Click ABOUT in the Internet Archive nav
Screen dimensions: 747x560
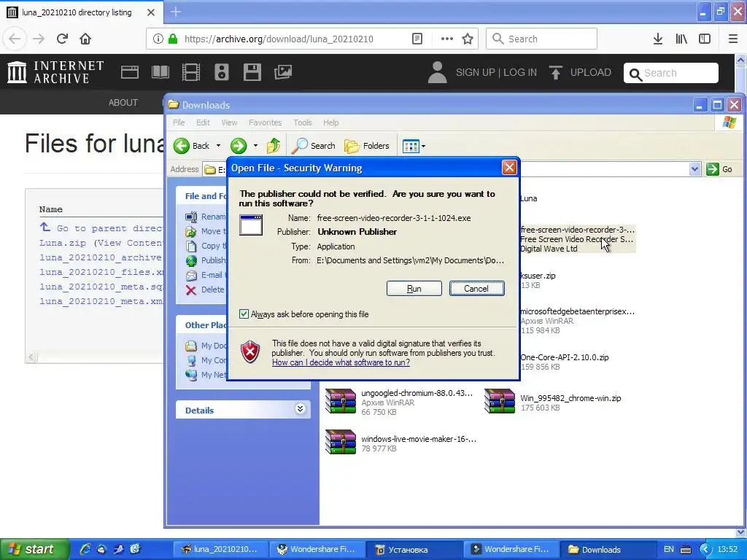tap(123, 102)
